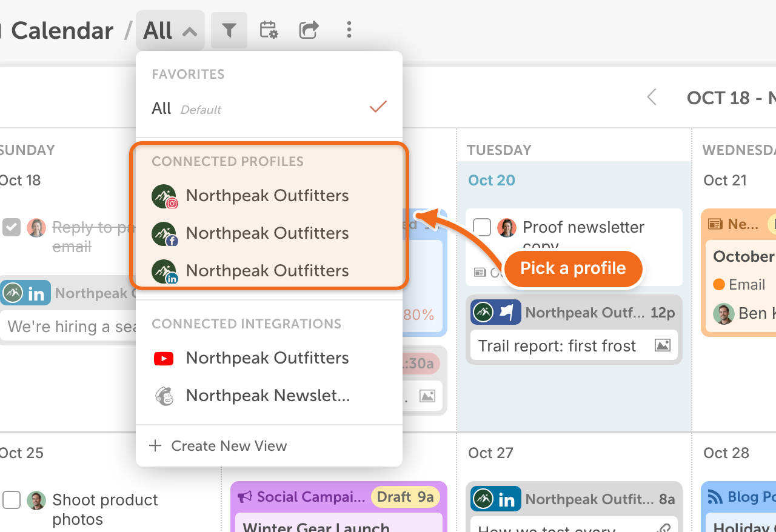Click the Oct 20 date label

click(492, 181)
